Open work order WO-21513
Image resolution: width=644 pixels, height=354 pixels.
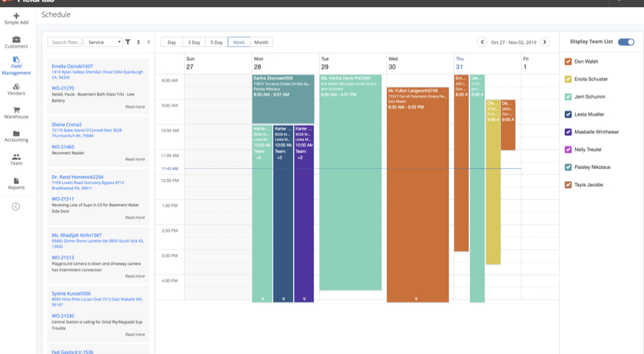63,258
